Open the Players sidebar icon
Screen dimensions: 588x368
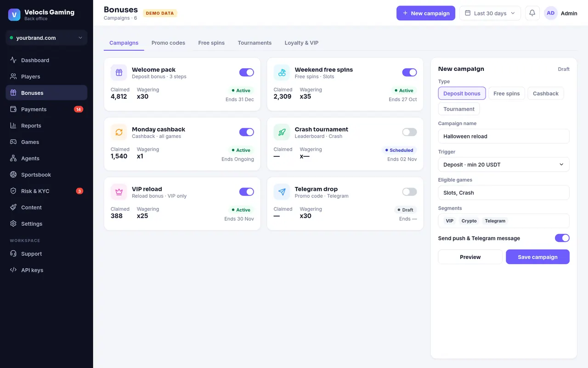tap(13, 76)
